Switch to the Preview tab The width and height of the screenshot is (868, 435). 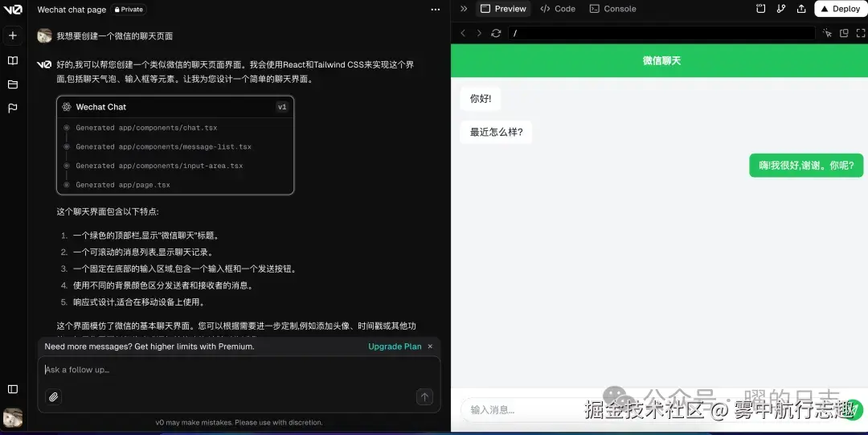coord(503,9)
